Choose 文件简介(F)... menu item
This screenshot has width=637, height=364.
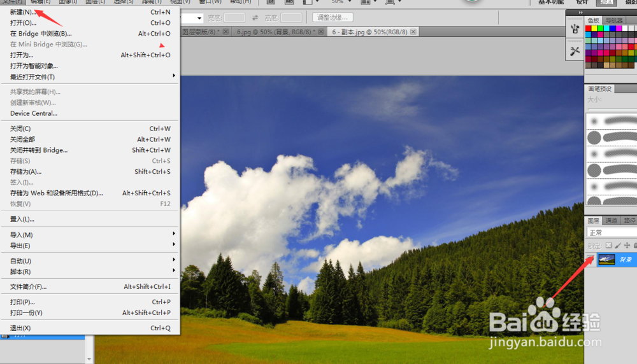(90, 287)
